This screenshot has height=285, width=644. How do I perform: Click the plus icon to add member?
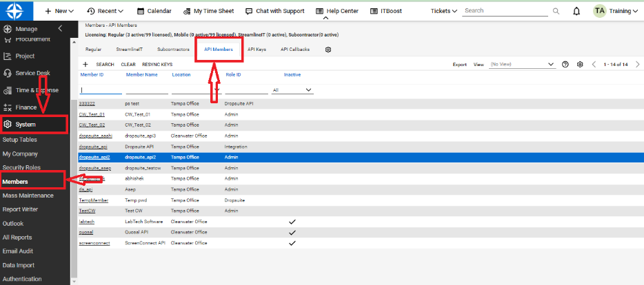point(85,64)
